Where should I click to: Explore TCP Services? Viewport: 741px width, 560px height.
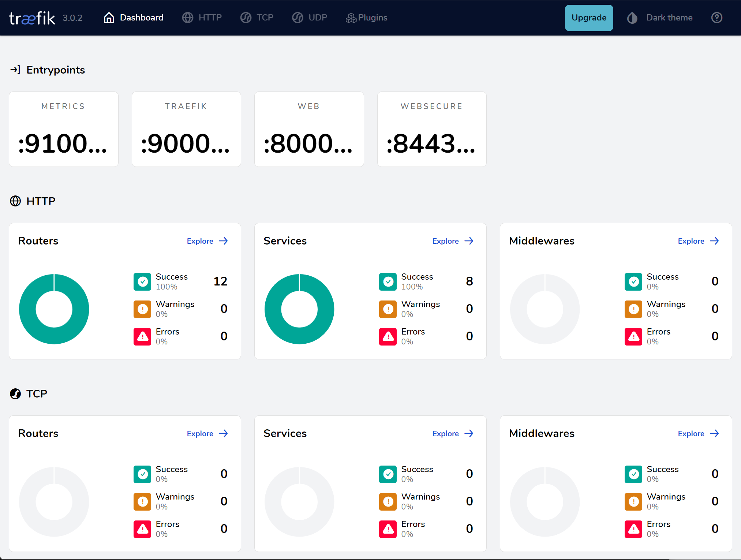tap(453, 433)
